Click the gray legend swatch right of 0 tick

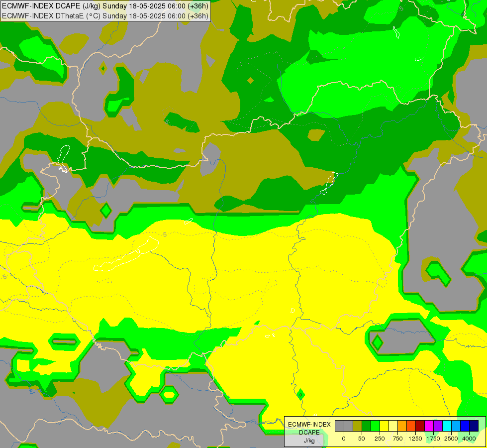(x=348, y=426)
